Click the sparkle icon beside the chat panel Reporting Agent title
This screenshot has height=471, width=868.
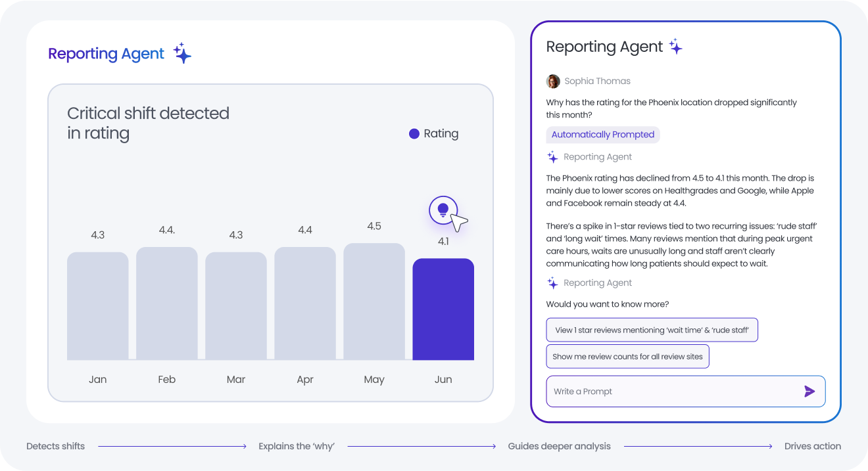[675, 47]
